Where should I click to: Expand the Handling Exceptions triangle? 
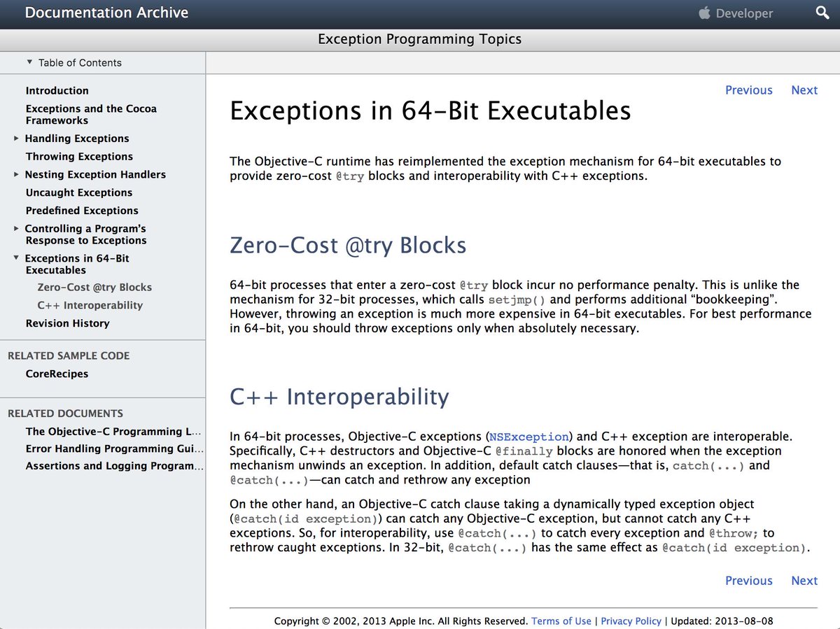pos(17,138)
